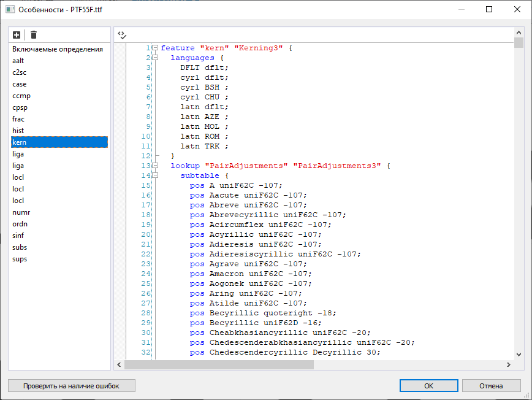The width and height of the screenshot is (532, 400).
Task: Click the code validation icon above the editor
Action: pos(122,35)
